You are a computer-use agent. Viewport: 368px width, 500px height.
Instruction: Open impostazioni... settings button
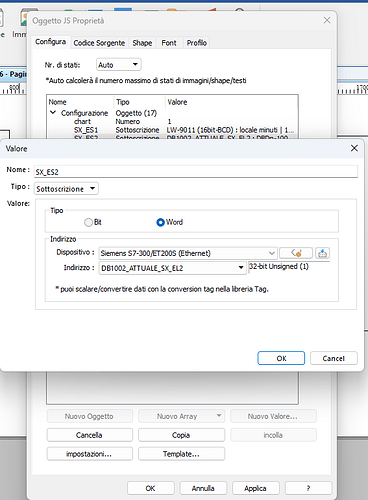pyautogui.click(x=89, y=454)
